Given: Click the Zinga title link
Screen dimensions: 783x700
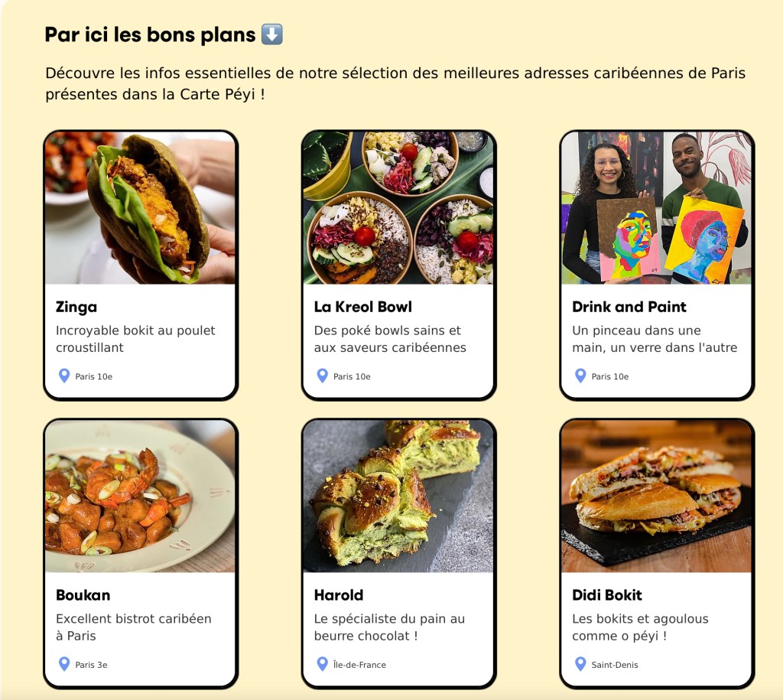Looking at the screenshot, I should coord(76,307).
